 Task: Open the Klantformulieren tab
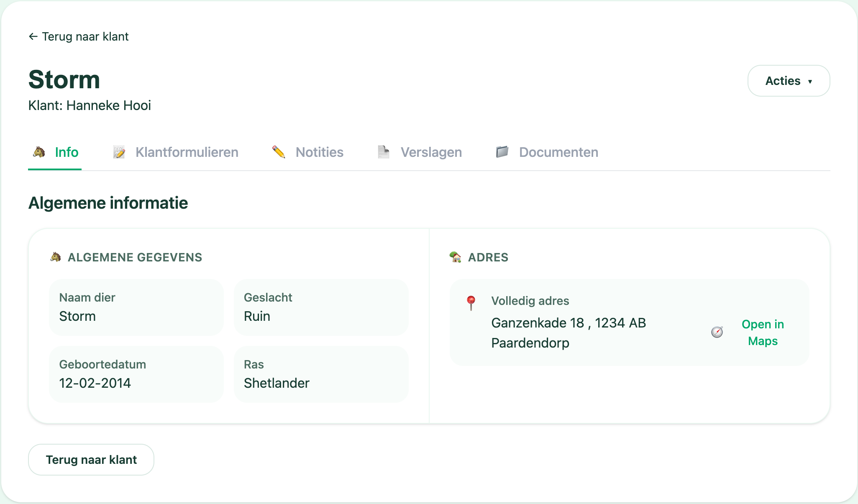pos(176,152)
